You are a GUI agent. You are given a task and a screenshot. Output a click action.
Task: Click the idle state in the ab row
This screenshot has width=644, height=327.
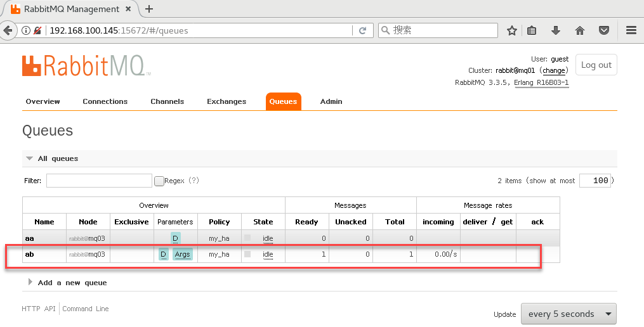click(268, 255)
